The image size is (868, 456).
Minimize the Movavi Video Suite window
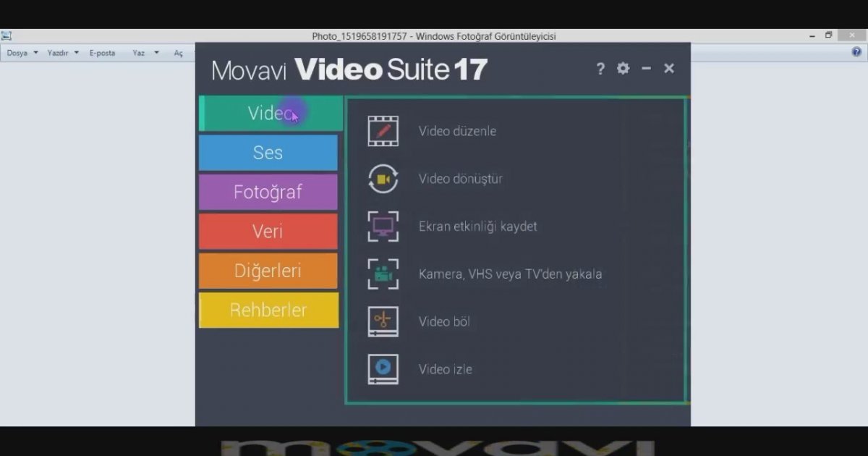coord(646,68)
